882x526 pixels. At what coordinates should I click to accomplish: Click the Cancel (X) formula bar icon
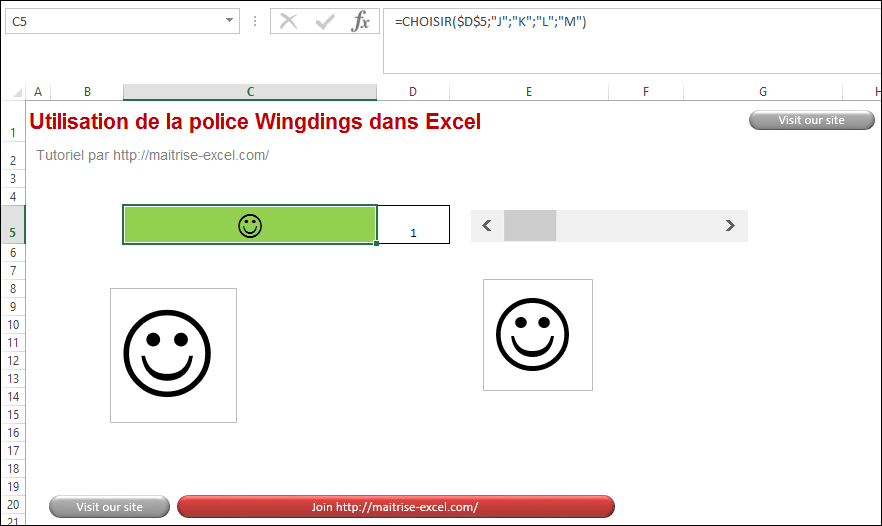tap(289, 21)
